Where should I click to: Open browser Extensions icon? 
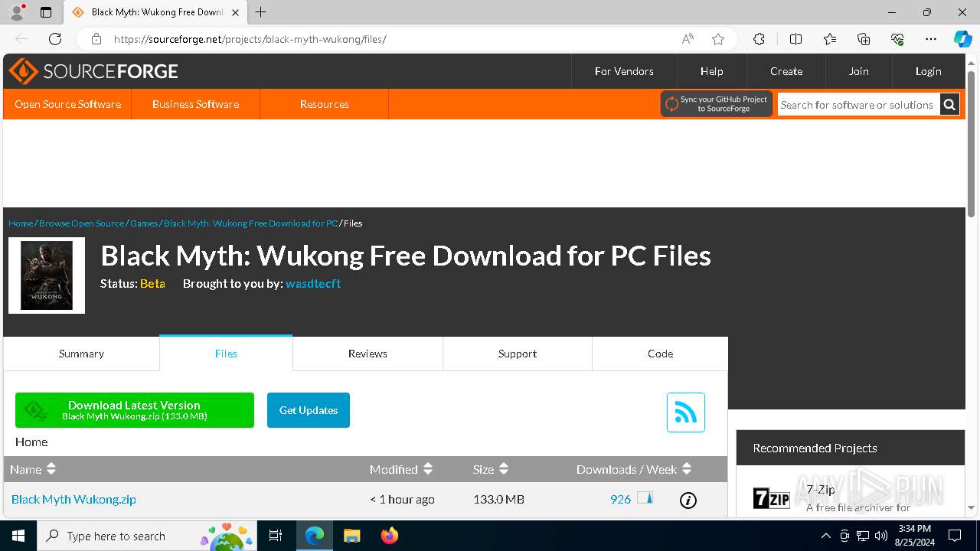(759, 39)
